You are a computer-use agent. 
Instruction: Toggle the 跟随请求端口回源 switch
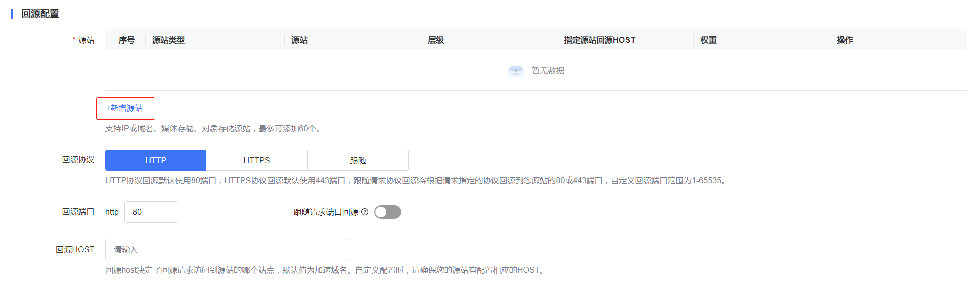click(x=388, y=212)
